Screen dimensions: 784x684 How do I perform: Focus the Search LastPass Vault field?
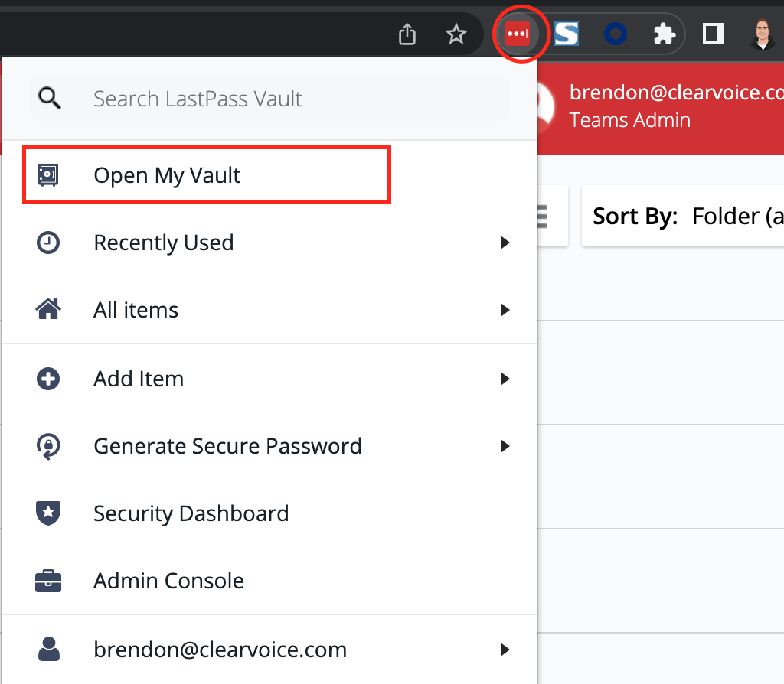tap(270, 99)
